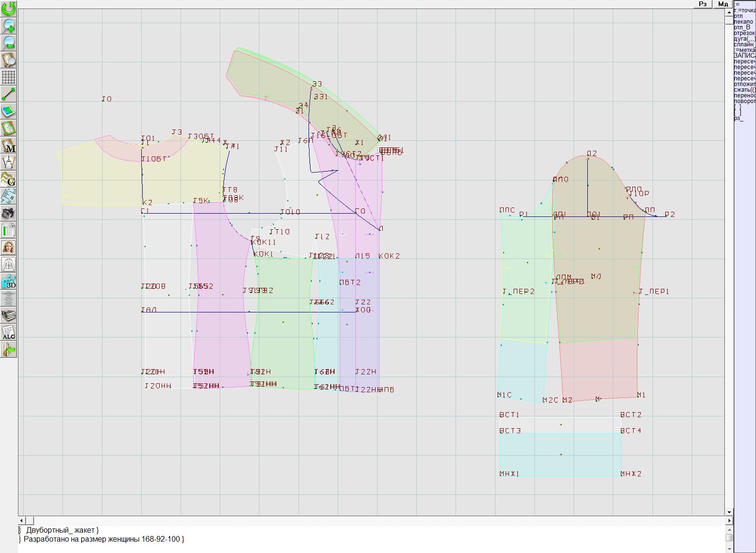Open the compass measuring tool
Viewport: 756px width, 553px height.
(9, 162)
